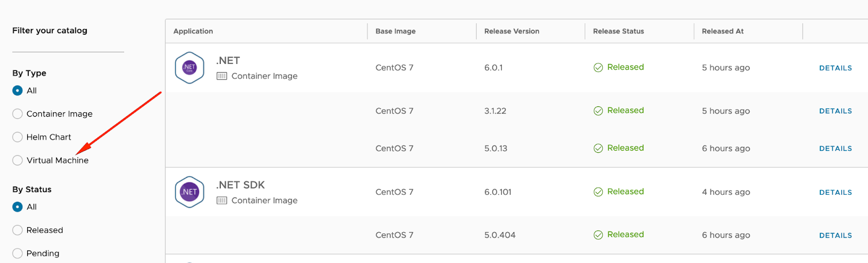Select the Container Image type filter
868x263 pixels.
pos(17,114)
